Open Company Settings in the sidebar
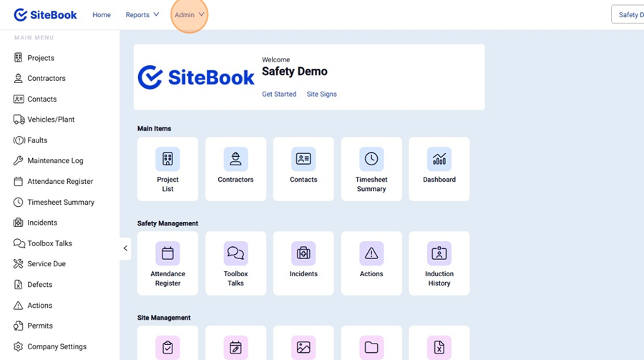The width and height of the screenshot is (644, 360). tap(57, 346)
